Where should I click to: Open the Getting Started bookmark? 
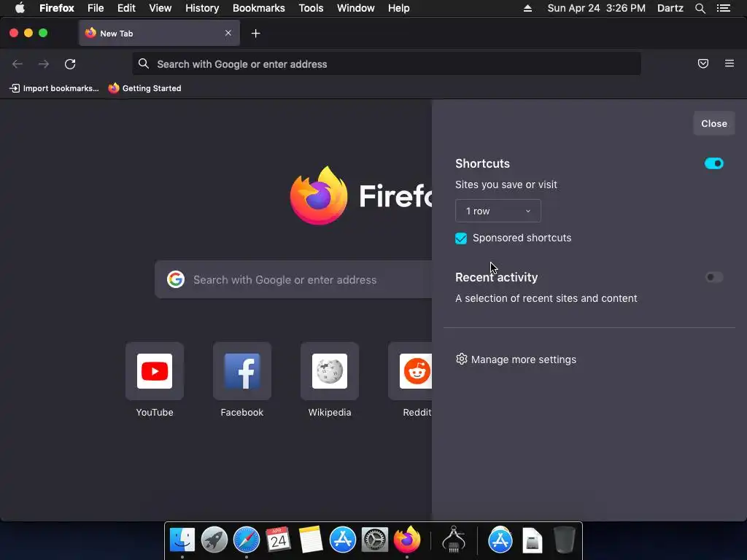pos(144,88)
